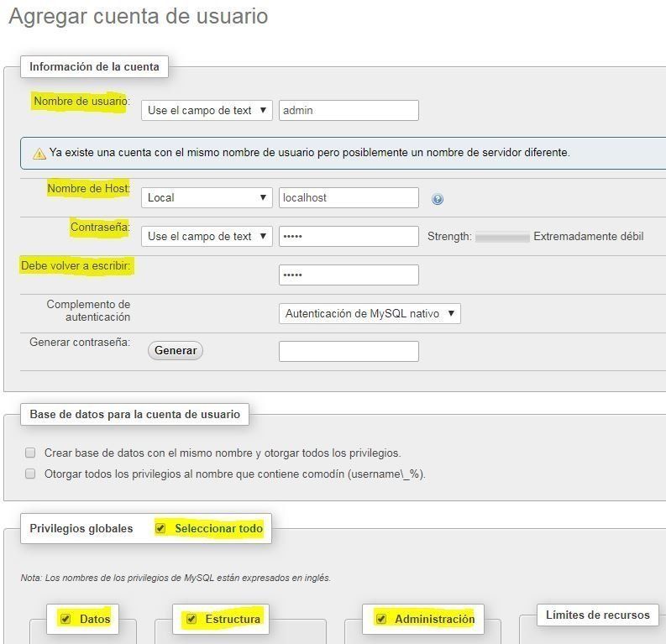
Task: Enable Crear base de datos con mismo nombre
Action: point(30,453)
